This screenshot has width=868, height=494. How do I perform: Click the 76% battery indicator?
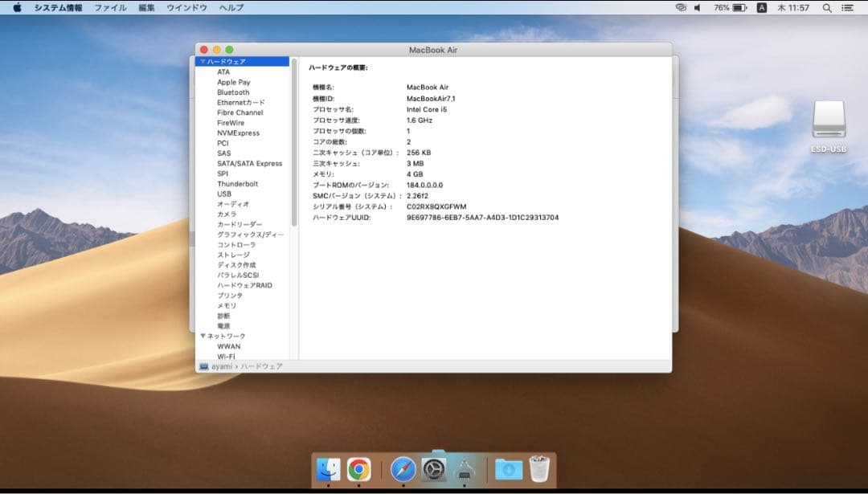tap(730, 8)
